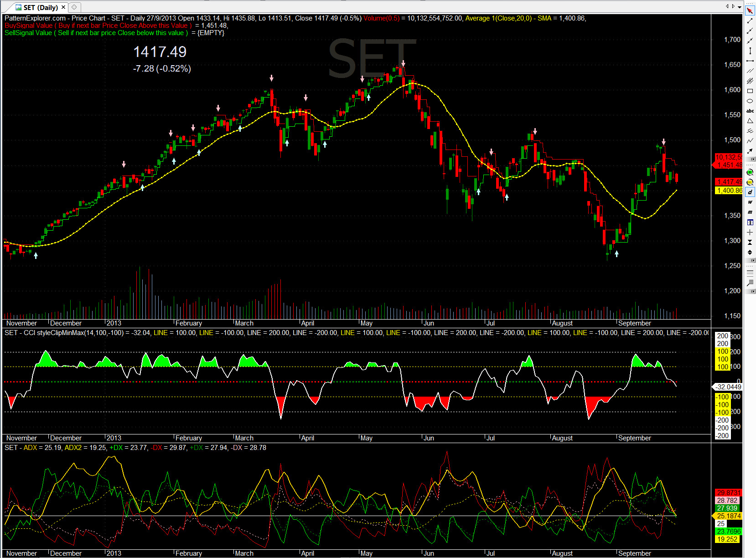Click the -32.0449 CCI value label
Image resolution: width=756 pixels, height=558 pixels.
point(727,387)
